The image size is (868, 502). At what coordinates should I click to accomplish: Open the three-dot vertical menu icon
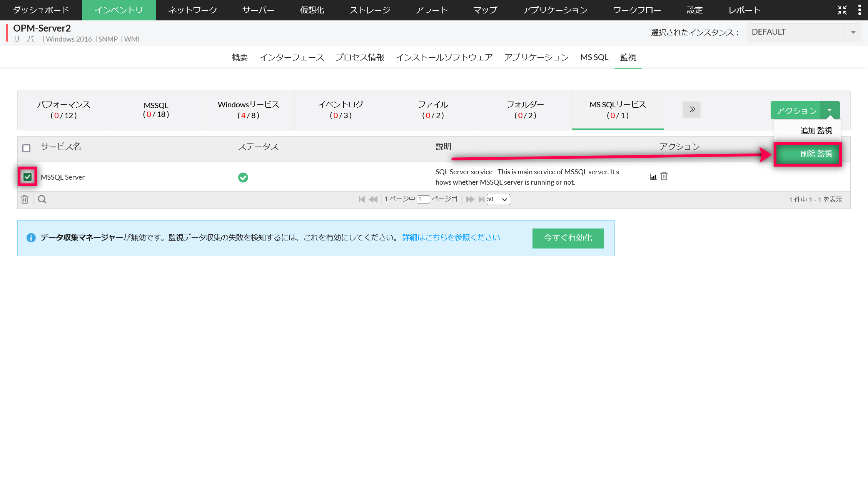pos(860,10)
